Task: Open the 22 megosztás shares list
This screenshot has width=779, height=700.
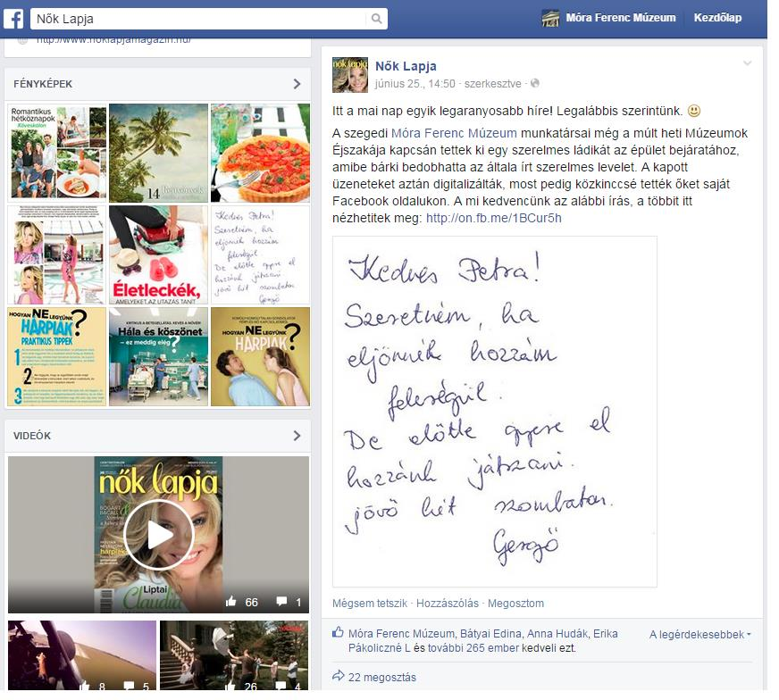Action: pos(382,678)
